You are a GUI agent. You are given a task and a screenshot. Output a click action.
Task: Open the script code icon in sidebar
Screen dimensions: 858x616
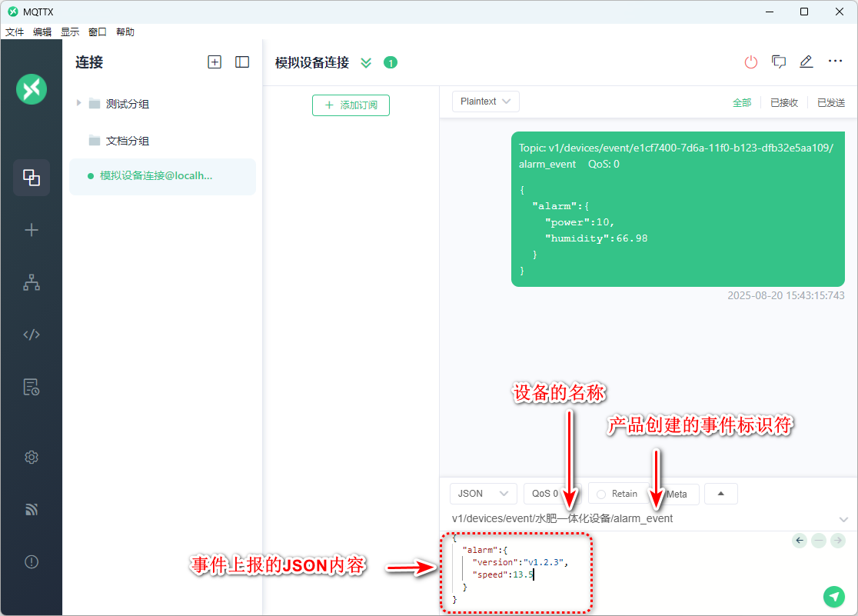tap(32, 335)
